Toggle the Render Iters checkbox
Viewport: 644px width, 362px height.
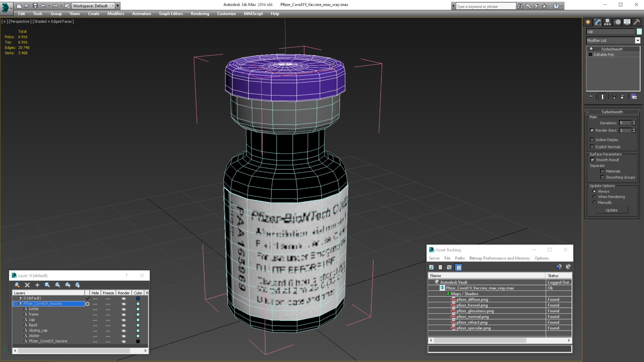(592, 130)
